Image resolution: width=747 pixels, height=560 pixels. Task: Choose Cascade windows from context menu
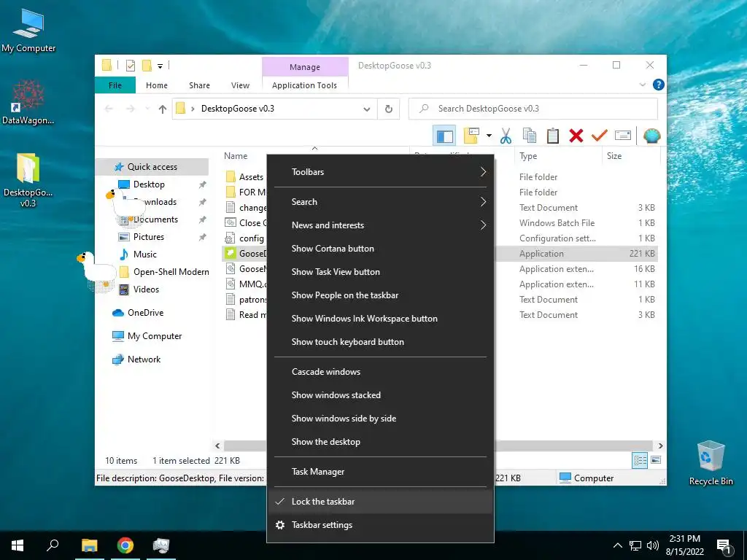coord(380,372)
